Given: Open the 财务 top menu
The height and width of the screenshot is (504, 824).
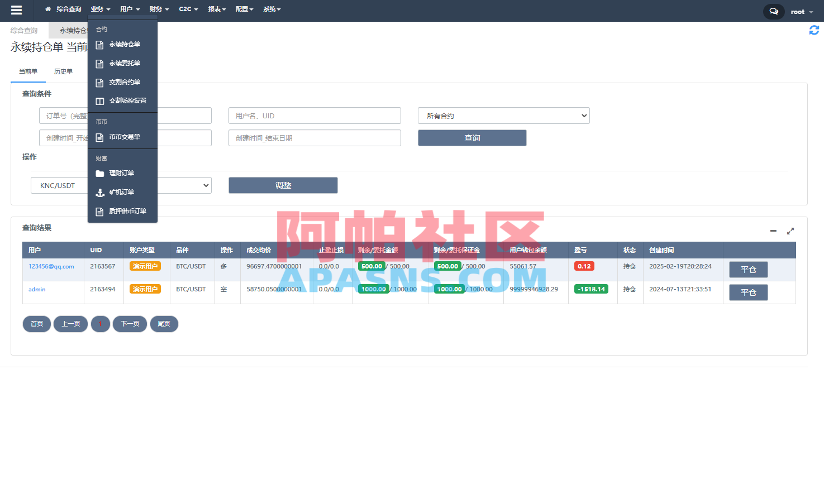Looking at the screenshot, I should point(159,9).
